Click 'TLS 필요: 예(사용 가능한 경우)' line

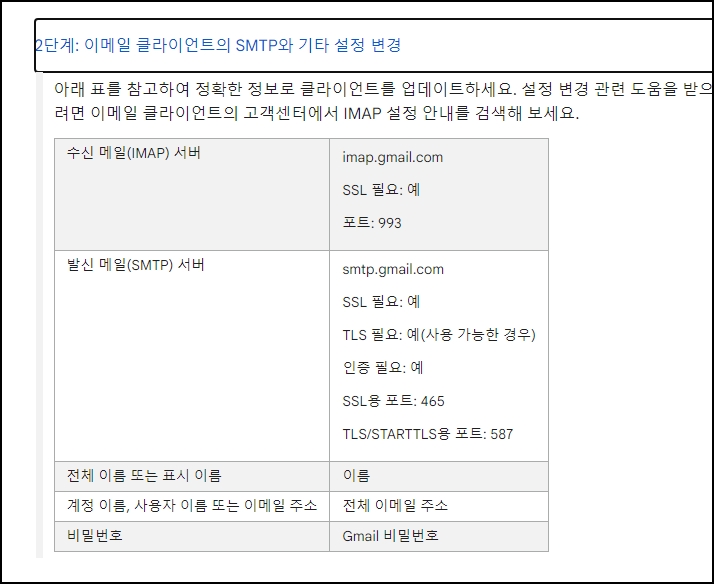(x=439, y=335)
